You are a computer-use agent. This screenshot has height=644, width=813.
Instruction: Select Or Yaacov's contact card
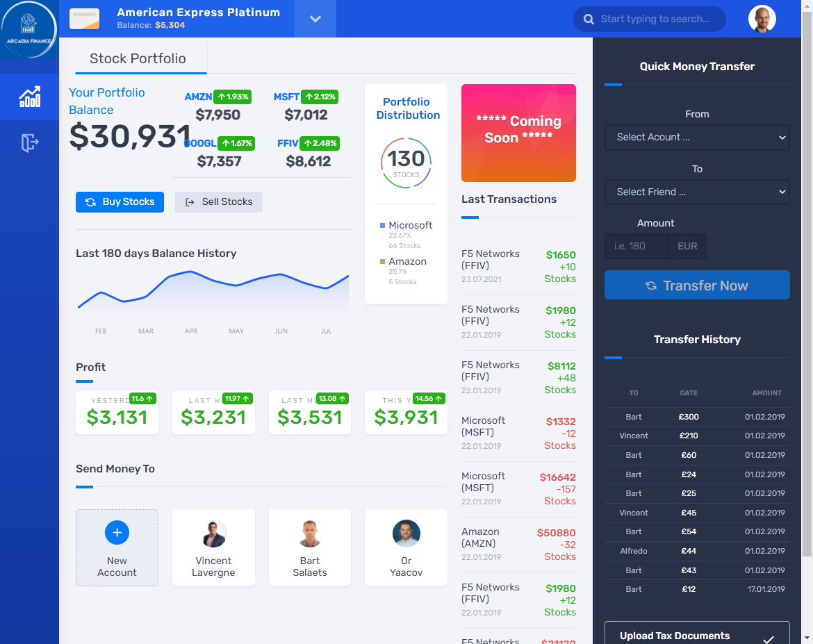click(x=406, y=547)
